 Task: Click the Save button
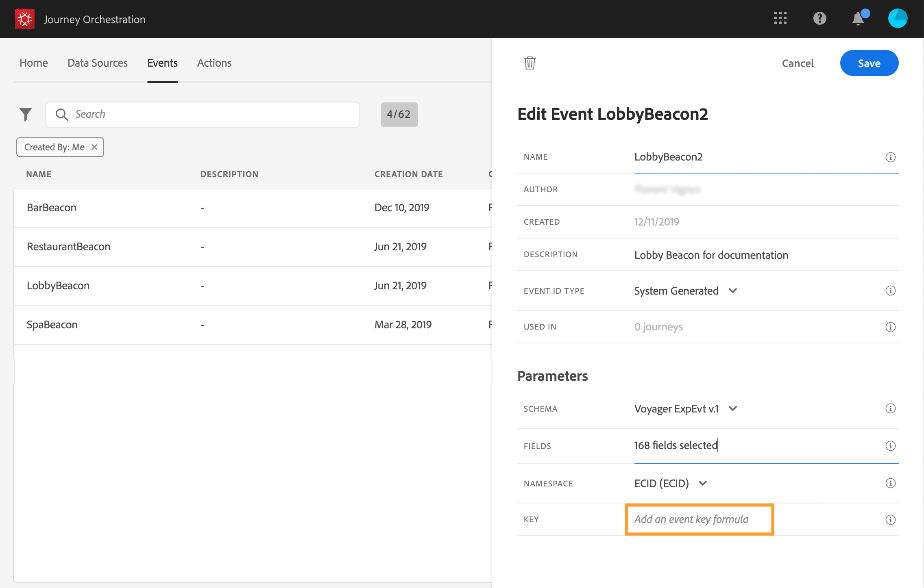(869, 63)
